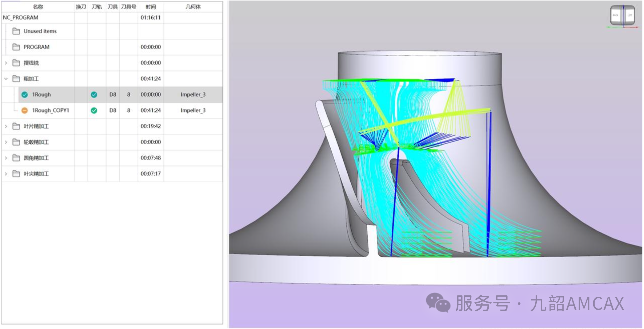Expand the 摆线铣 group

(x=6, y=63)
